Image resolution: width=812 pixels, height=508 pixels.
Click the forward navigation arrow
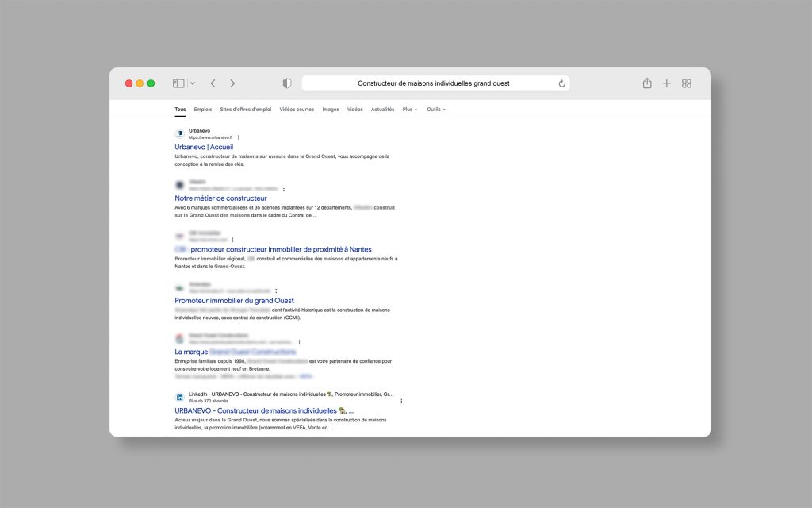coord(232,83)
